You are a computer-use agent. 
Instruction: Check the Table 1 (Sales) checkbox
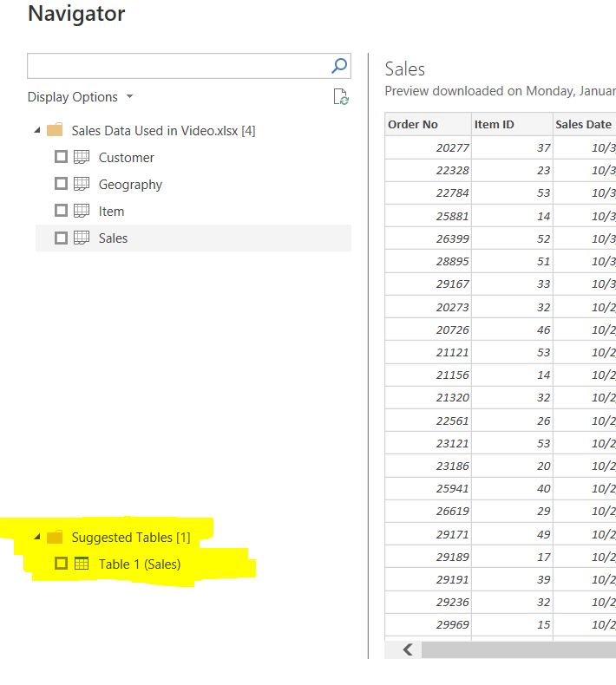tap(62, 564)
